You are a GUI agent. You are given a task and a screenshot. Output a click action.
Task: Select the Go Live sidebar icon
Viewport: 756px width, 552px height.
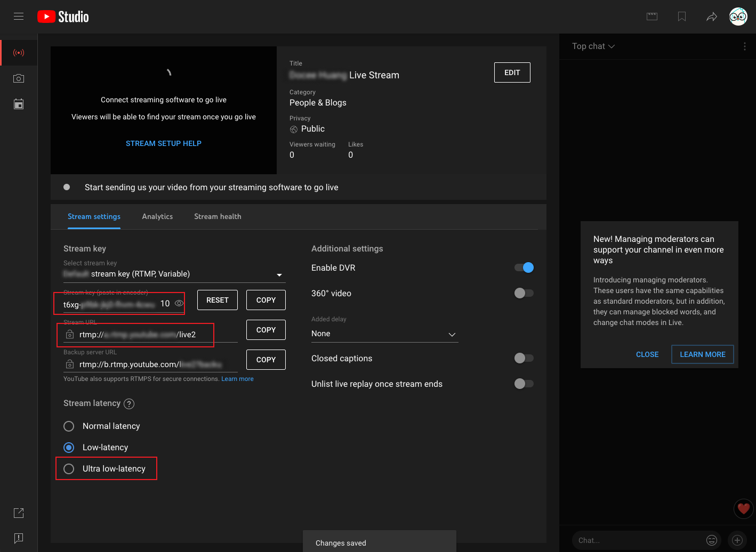(19, 53)
